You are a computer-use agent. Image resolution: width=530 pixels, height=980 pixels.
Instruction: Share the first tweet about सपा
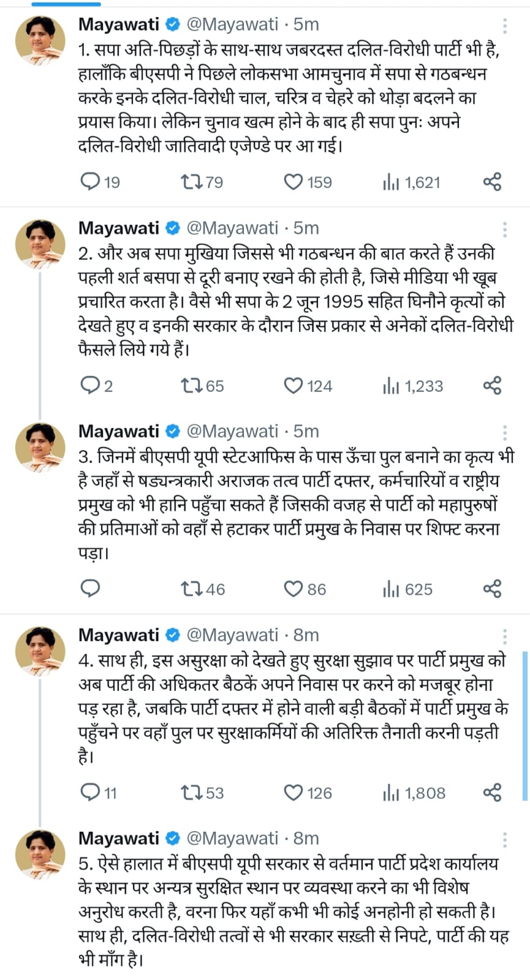(493, 182)
